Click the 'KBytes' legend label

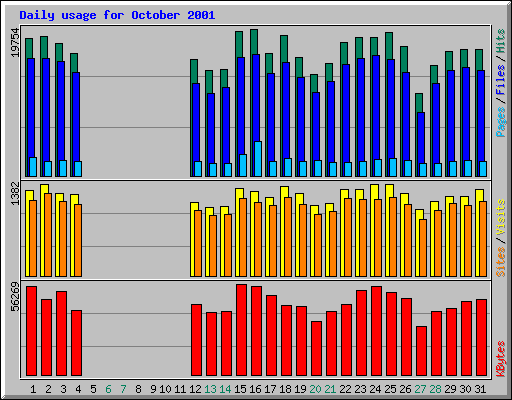pyautogui.click(x=501, y=359)
